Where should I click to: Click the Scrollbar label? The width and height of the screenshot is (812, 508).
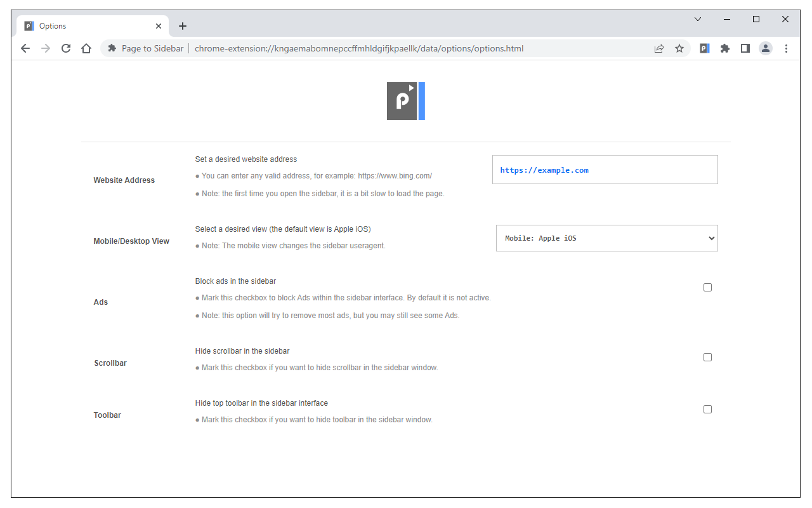click(110, 363)
